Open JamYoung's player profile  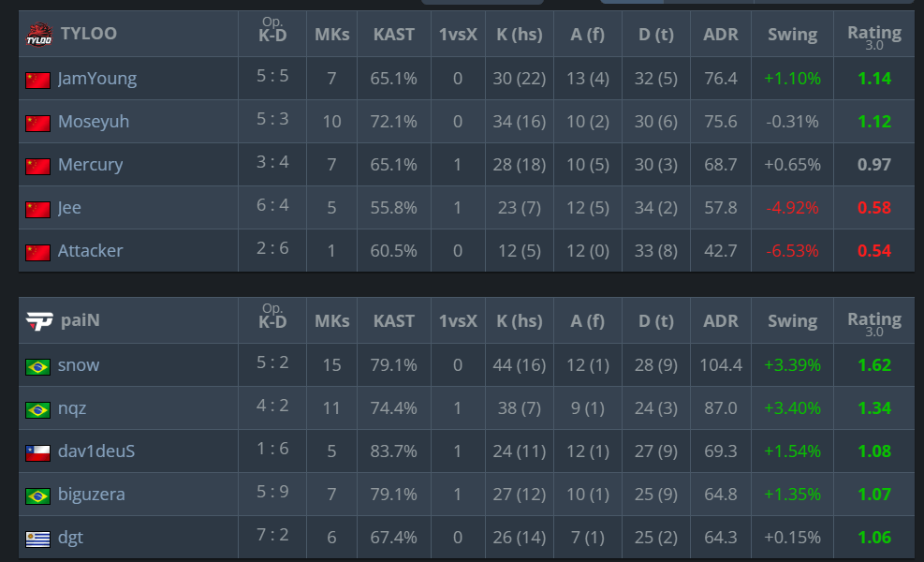click(97, 79)
